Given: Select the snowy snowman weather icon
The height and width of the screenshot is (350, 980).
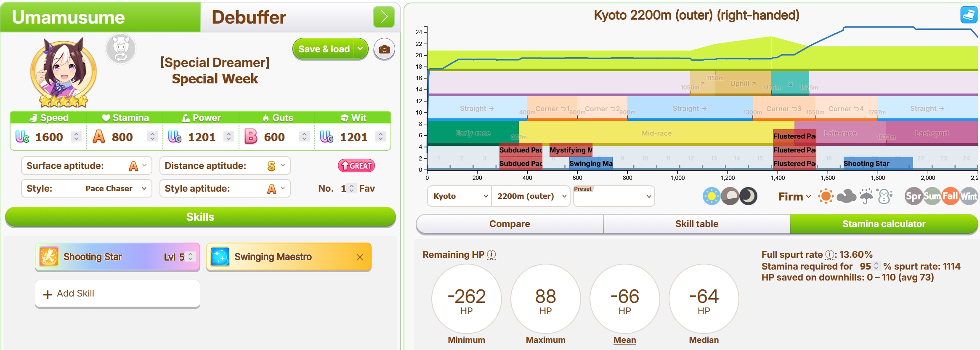Looking at the screenshot, I should (884, 196).
